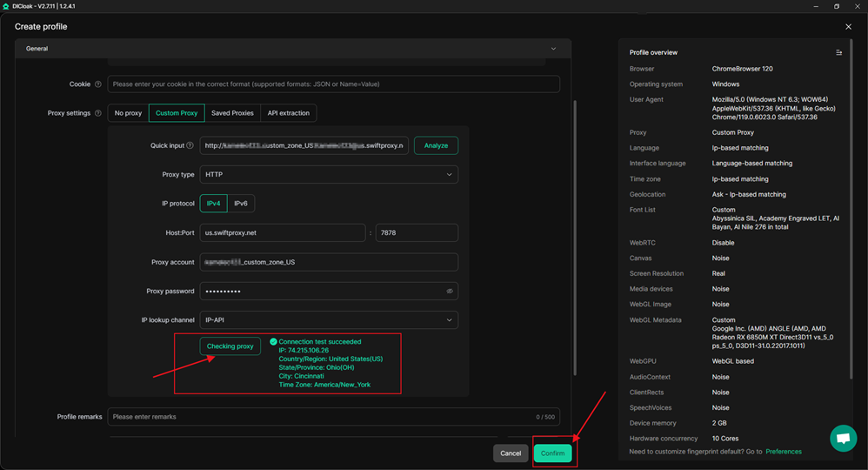Switch IP protocol to IPv6
The height and width of the screenshot is (470, 868).
coord(241,204)
